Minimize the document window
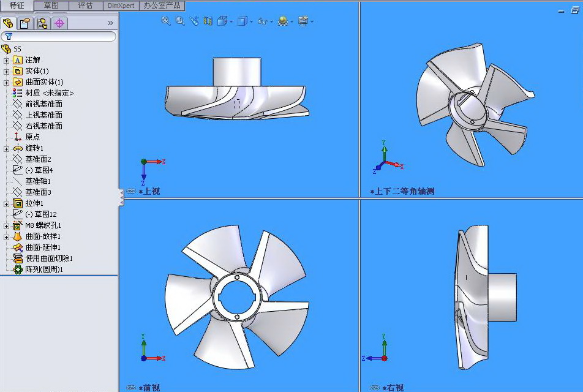Screen dimensions: 583x392 point(562,11)
